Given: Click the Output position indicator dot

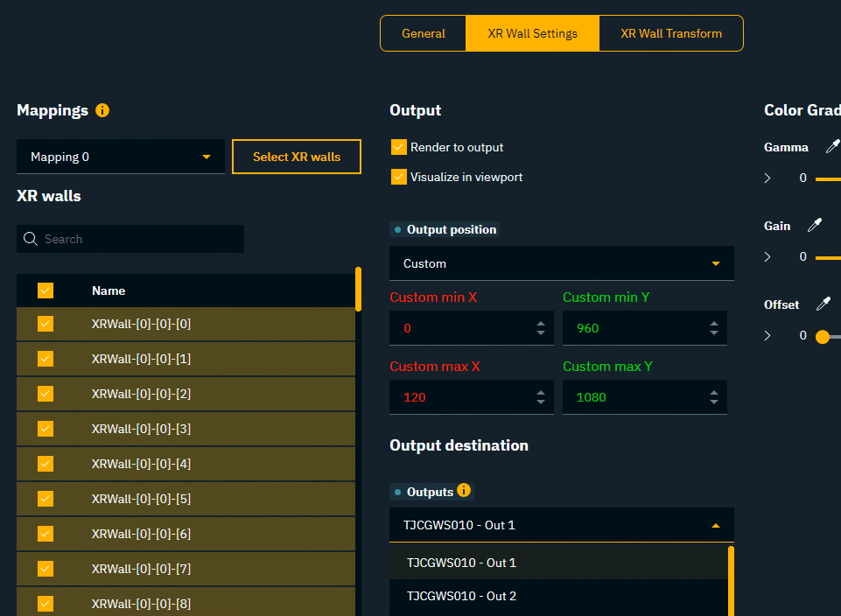Looking at the screenshot, I should [x=397, y=230].
